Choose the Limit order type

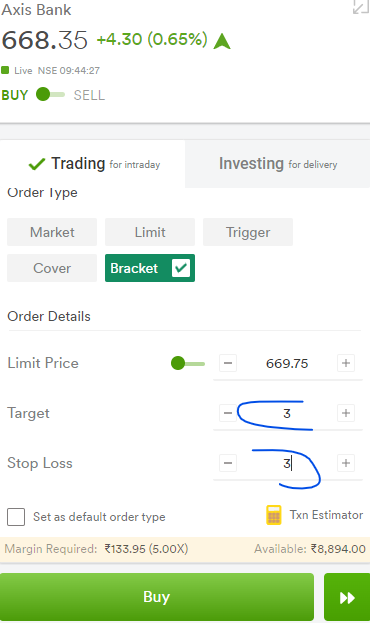[x=150, y=232]
